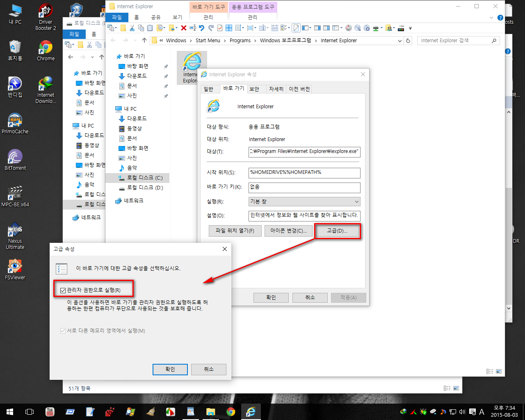This screenshot has width=525, height=420.
Task: Click the Properties checkmark icon in toolbar
Action: coord(220,28)
